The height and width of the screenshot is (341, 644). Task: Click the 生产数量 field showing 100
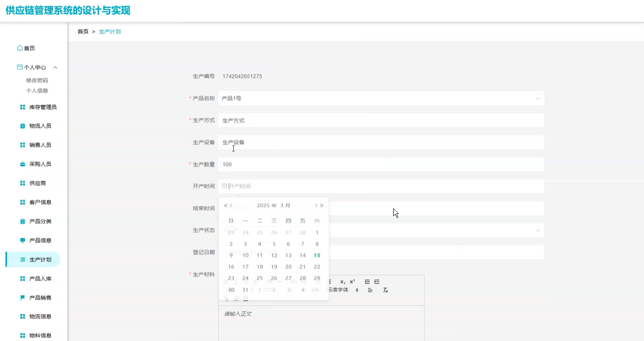[x=381, y=164]
